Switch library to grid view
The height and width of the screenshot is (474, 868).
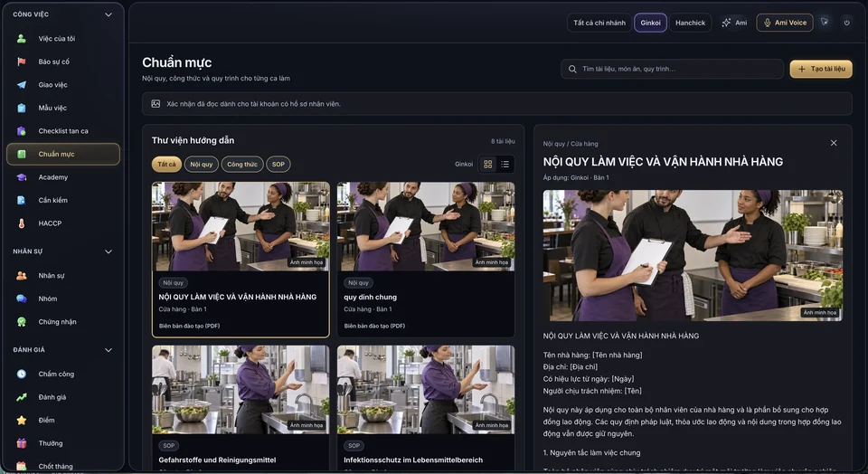pos(487,165)
